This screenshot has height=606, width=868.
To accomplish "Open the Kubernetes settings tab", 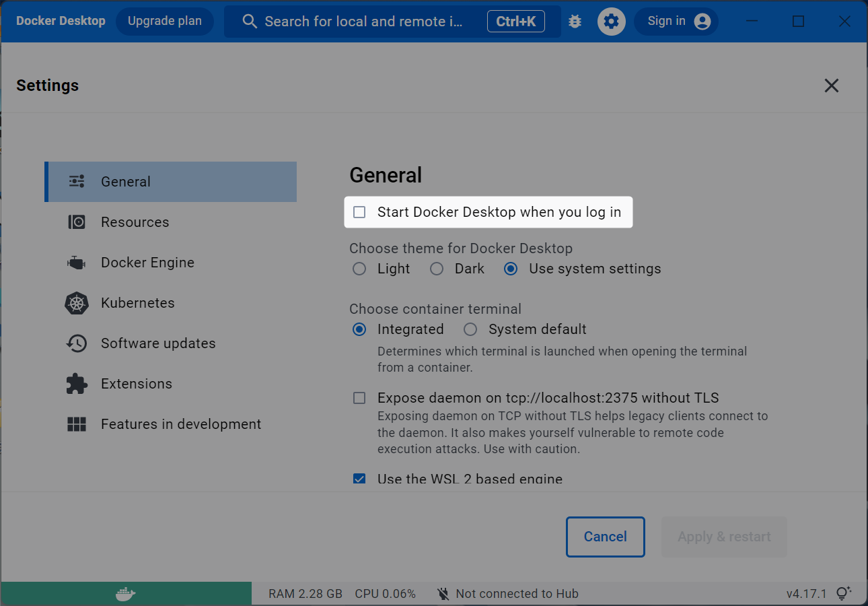I will (171, 303).
